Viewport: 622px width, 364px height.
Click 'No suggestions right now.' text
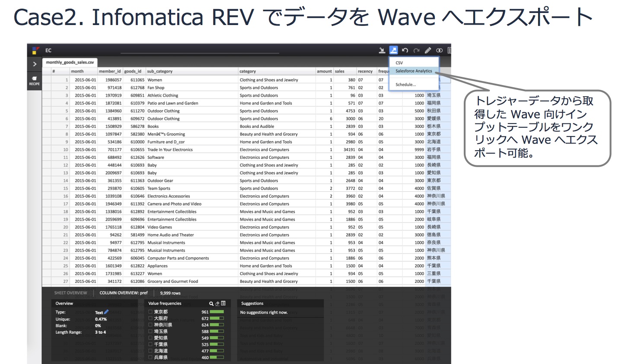(264, 313)
